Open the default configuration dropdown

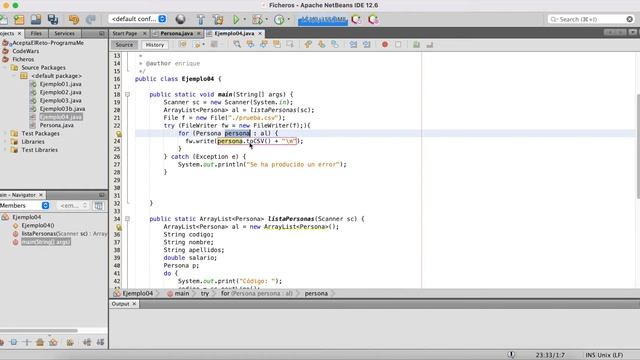[x=138, y=19]
